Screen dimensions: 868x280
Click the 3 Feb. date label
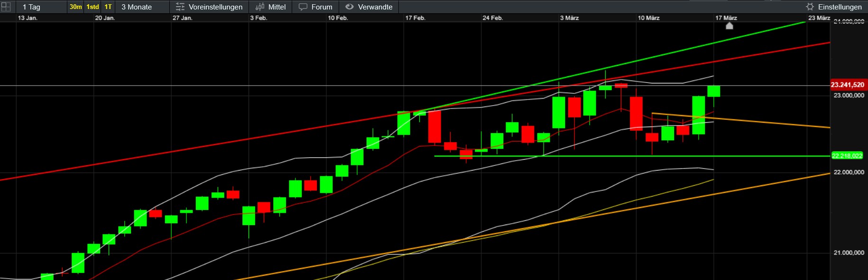point(259,18)
